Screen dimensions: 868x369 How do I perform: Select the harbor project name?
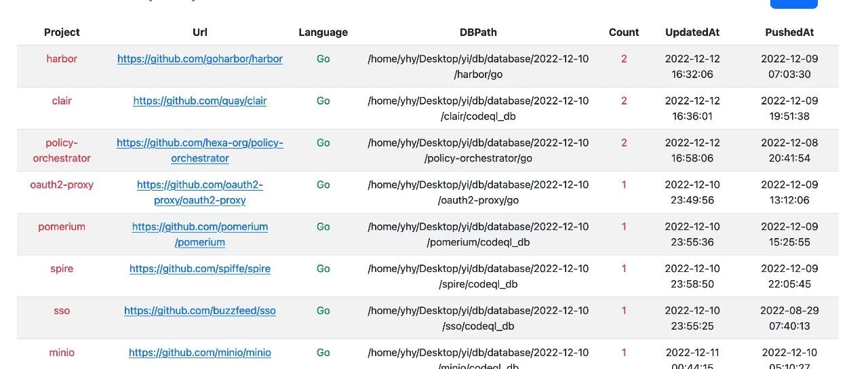point(62,59)
